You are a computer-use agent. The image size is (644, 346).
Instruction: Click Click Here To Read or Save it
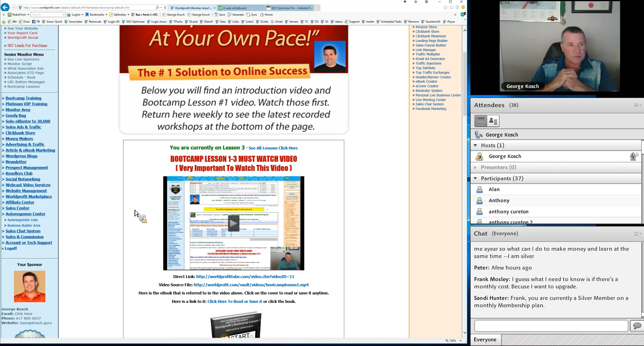point(235,301)
